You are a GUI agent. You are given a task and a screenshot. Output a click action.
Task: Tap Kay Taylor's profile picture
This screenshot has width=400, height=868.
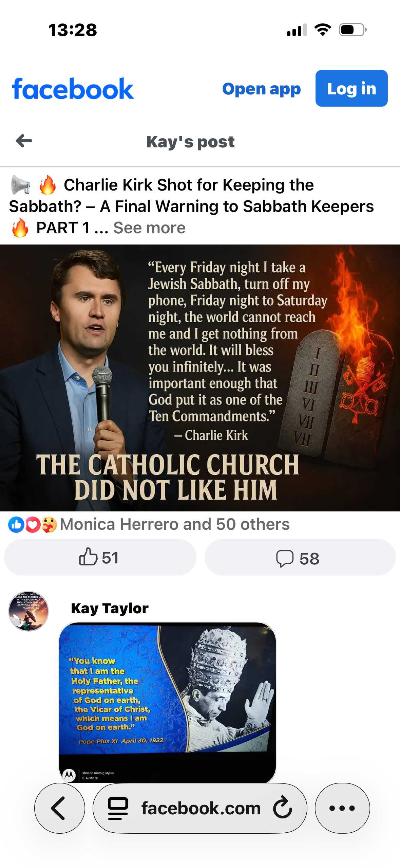pos(28,611)
